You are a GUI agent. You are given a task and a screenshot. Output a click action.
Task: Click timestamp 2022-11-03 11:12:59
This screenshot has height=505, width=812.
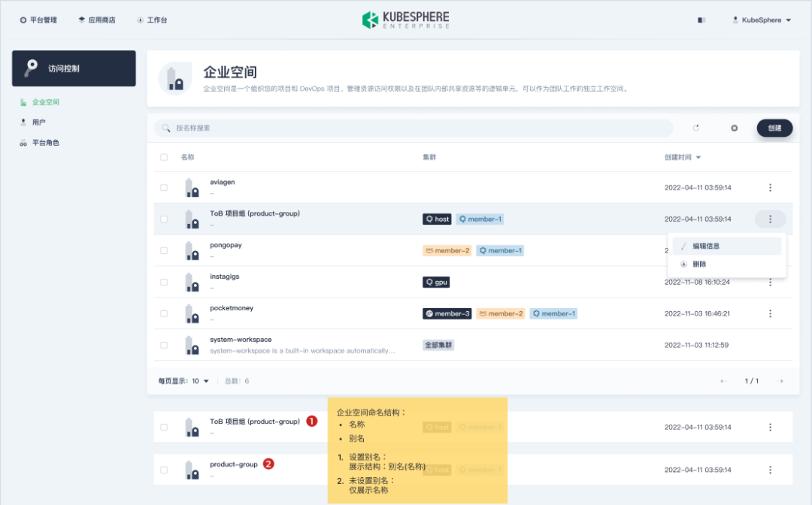[x=696, y=345]
